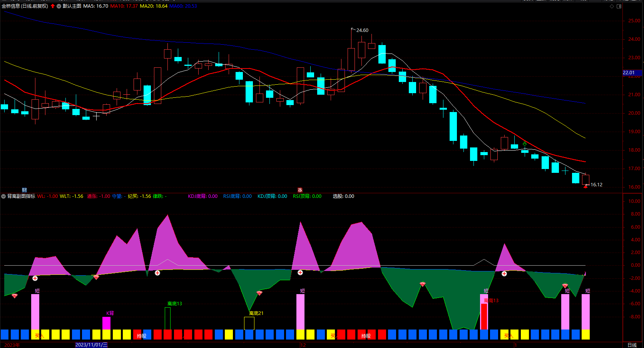The height and width of the screenshot is (348, 644).
Task: Click the 财 marker on the chart
Action: pos(24,190)
